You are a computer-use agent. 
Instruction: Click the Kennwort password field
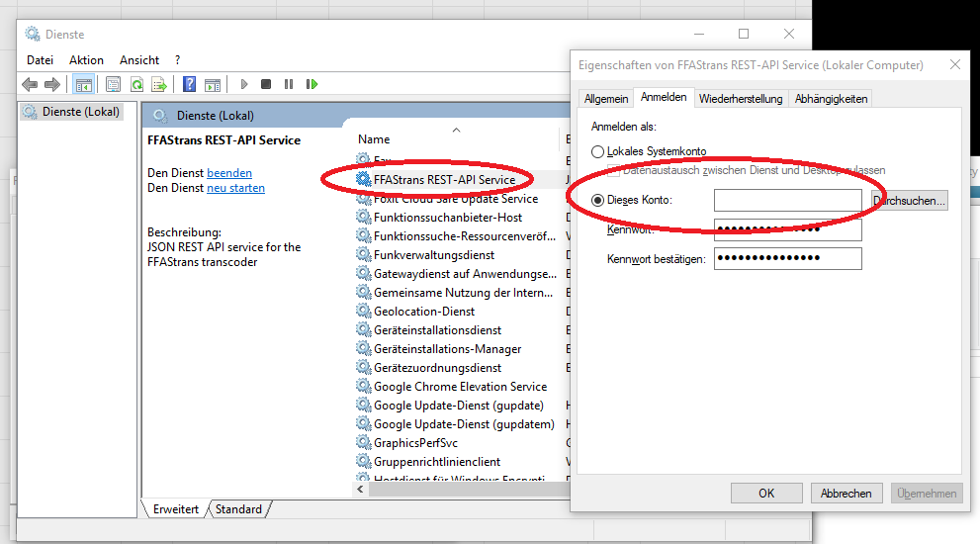coord(787,229)
